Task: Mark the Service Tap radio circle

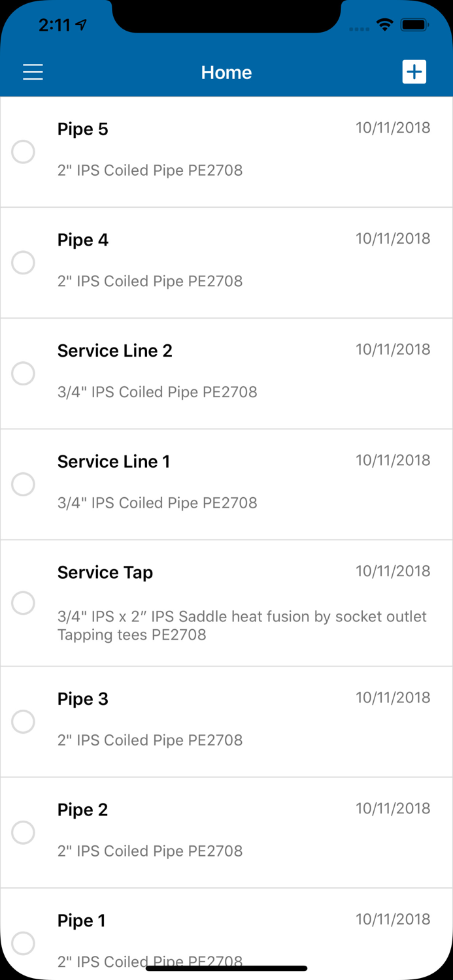Action: (x=24, y=603)
